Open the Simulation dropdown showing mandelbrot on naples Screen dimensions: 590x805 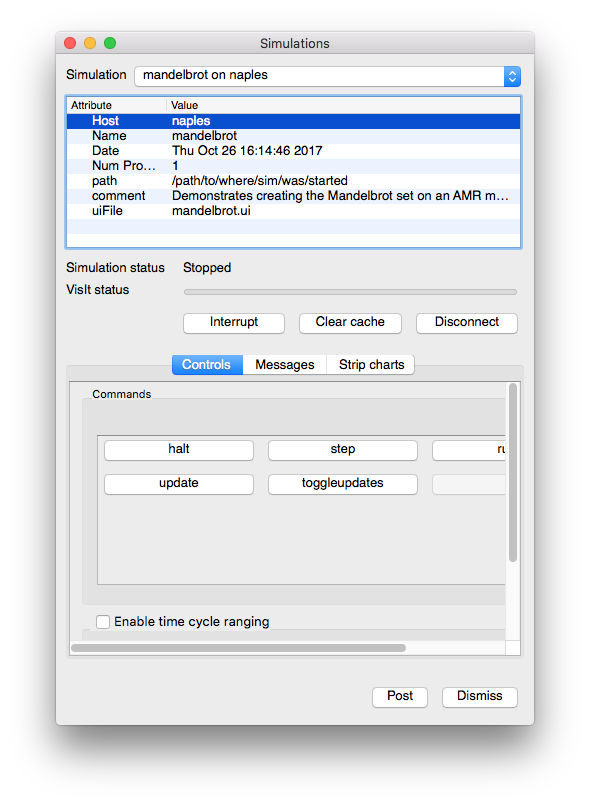[328, 75]
